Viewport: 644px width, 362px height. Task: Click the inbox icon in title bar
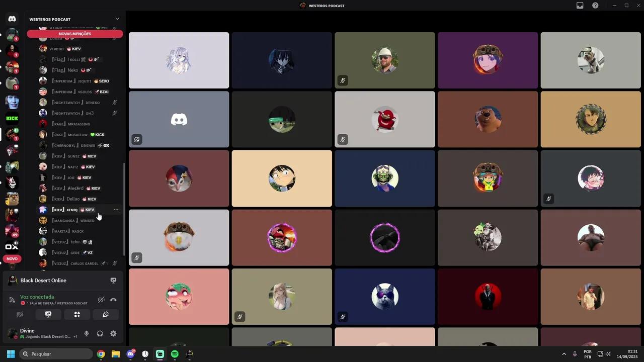coord(580,6)
